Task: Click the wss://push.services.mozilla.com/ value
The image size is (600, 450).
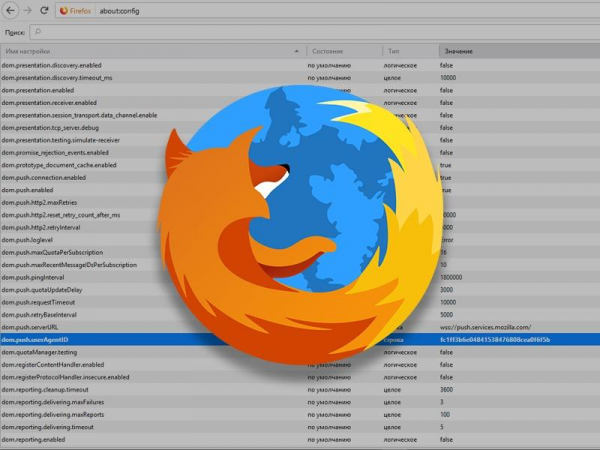Action: point(485,327)
